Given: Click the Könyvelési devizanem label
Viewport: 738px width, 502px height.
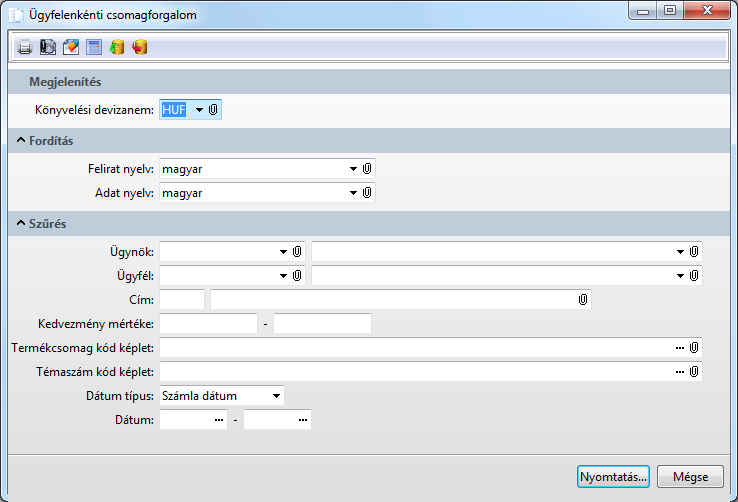Looking at the screenshot, I should click(x=94, y=110).
